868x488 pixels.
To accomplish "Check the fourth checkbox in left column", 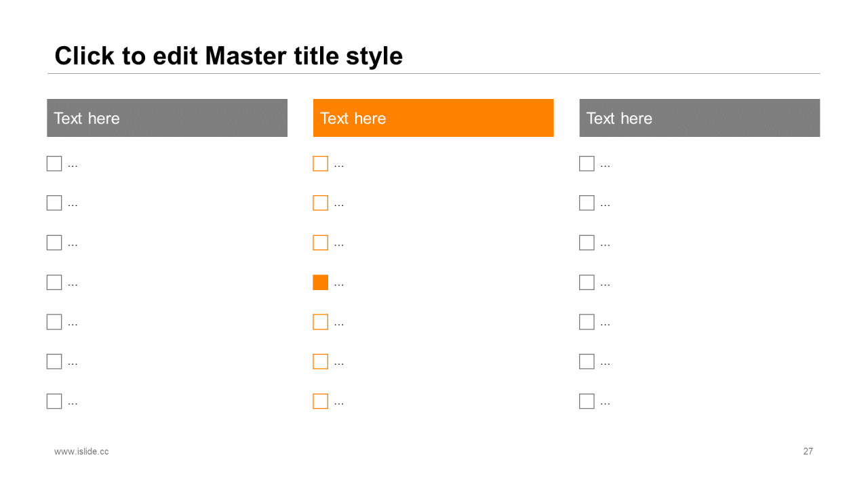I will pyautogui.click(x=54, y=283).
